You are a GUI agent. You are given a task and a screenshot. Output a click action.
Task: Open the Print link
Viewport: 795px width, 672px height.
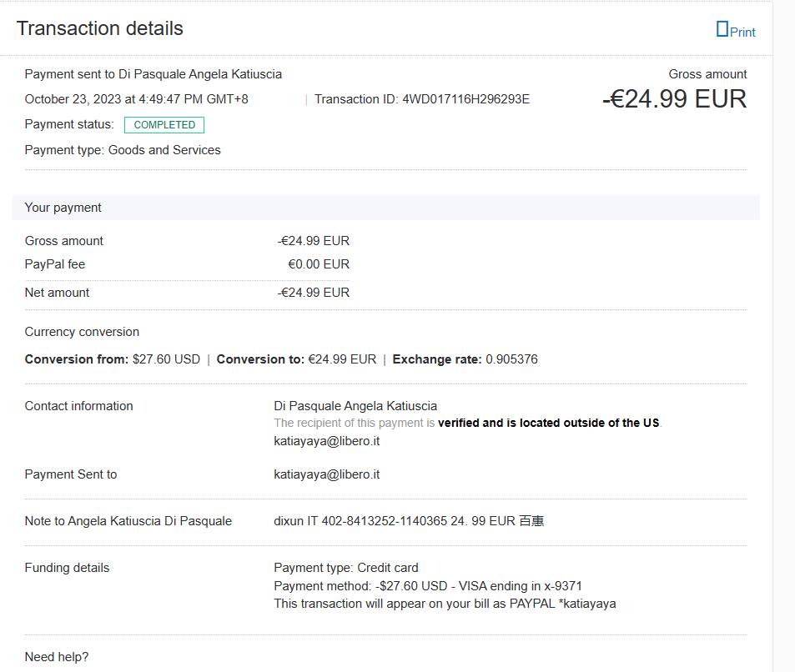tap(742, 32)
